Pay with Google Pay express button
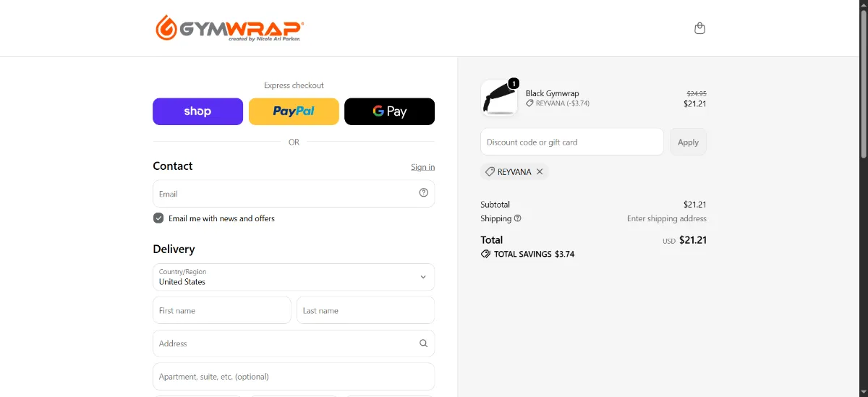The height and width of the screenshot is (397, 868). pyautogui.click(x=389, y=111)
